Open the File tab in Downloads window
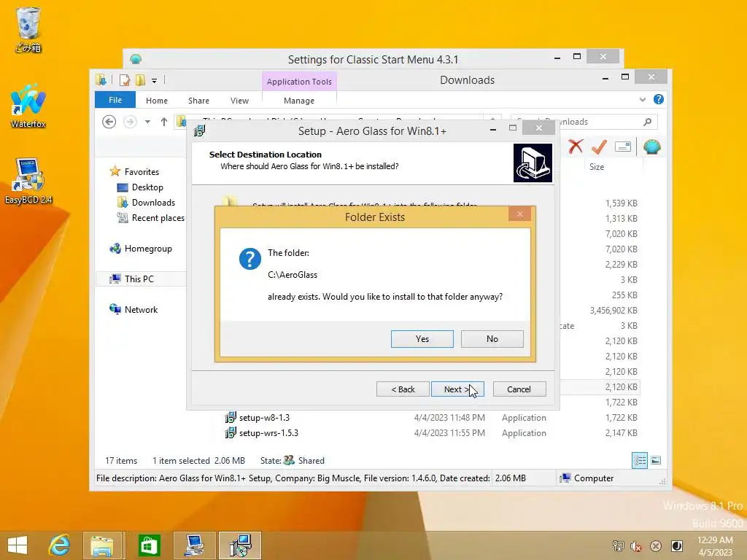The height and width of the screenshot is (560, 747). tap(115, 100)
